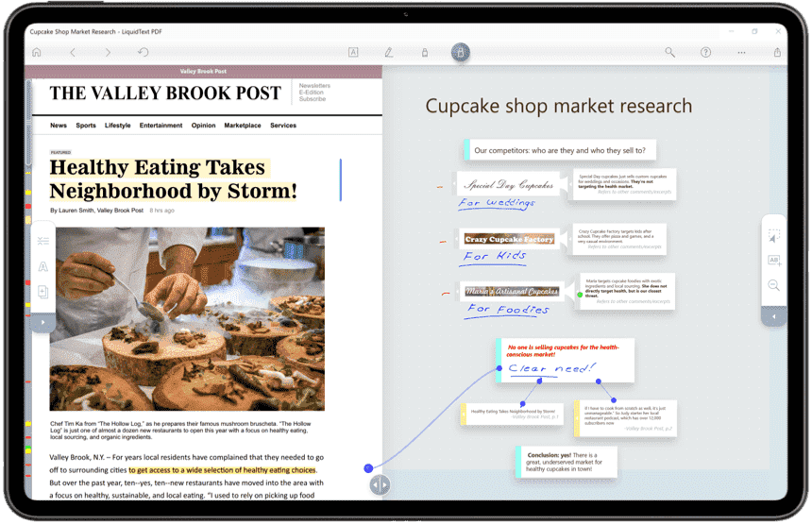Image resolution: width=812 pixels, height=525 pixels.
Task: Open the Services menu item
Action: pyautogui.click(x=283, y=126)
